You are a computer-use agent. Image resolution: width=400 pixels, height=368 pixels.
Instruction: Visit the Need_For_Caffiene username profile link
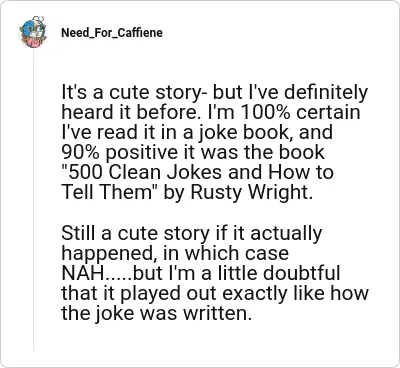(112, 33)
